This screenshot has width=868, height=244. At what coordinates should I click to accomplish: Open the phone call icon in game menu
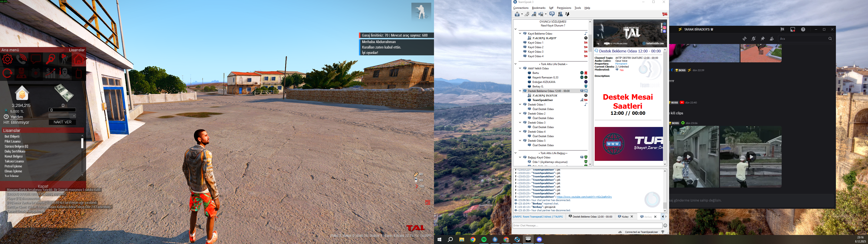[21, 60]
